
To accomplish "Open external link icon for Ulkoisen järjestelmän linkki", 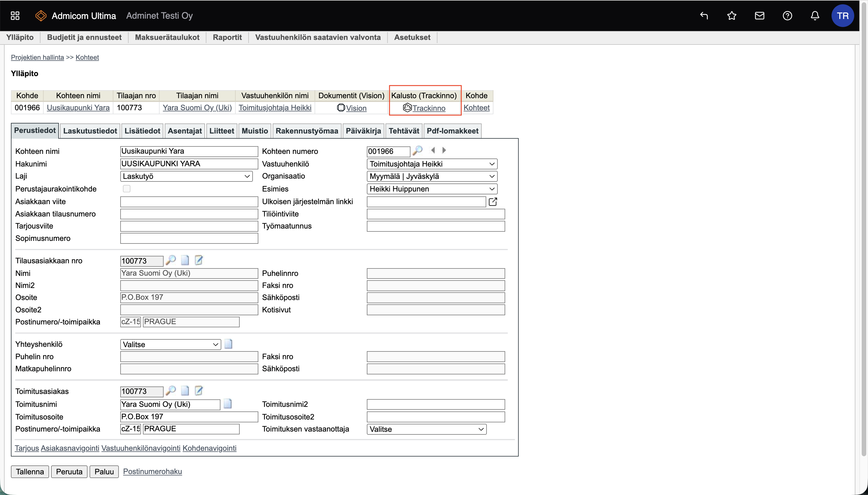I will click(493, 202).
